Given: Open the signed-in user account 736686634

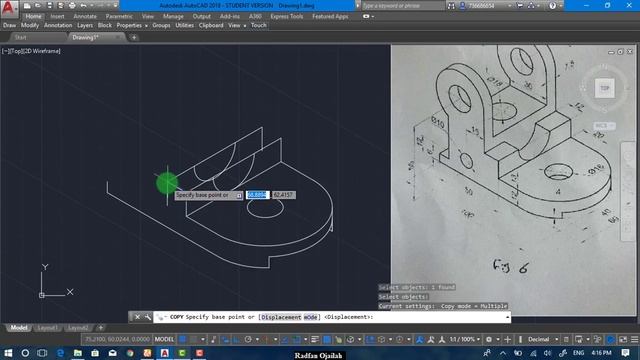Looking at the screenshot, I should click(485, 6).
